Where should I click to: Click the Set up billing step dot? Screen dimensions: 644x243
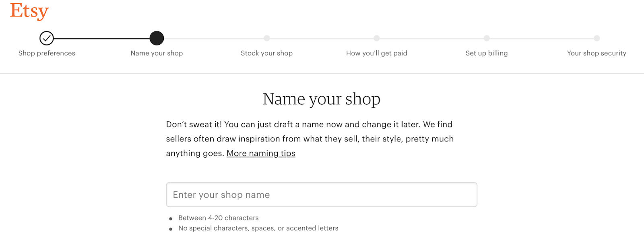[487, 38]
